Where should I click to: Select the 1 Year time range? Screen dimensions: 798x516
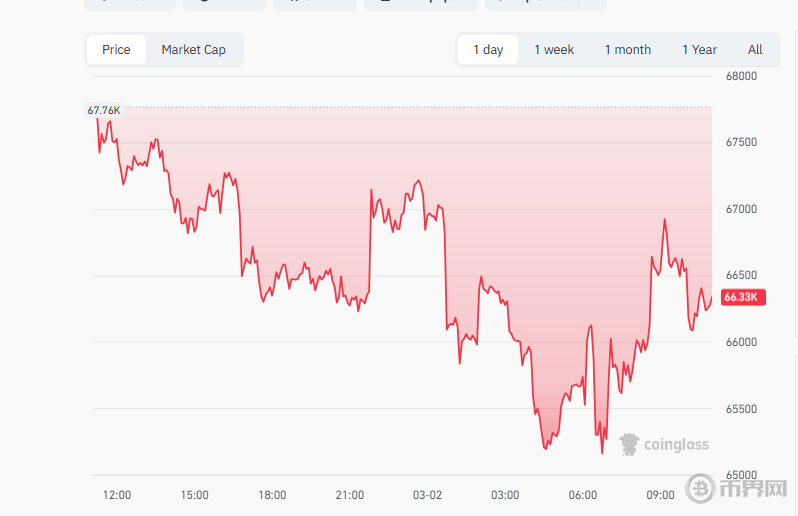(699, 50)
